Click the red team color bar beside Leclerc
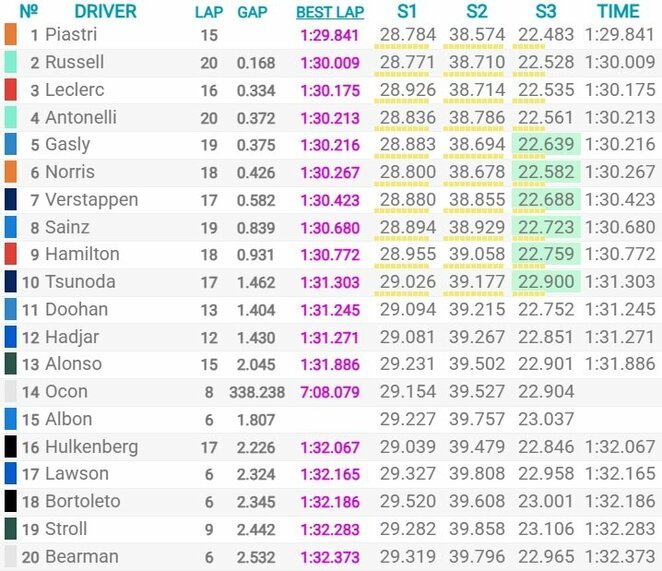The width and height of the screenshot is (662, 571). click(10, 90)
